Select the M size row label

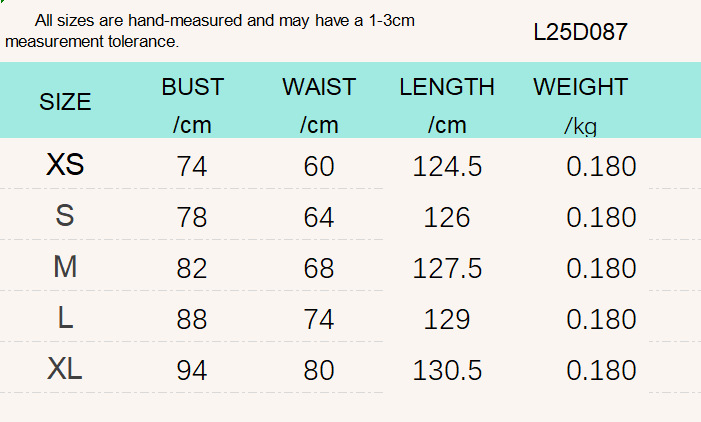point(65,267)
